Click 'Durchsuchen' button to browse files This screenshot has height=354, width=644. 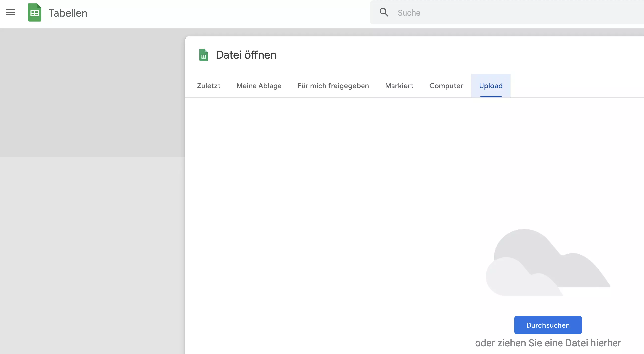point(548,325)
